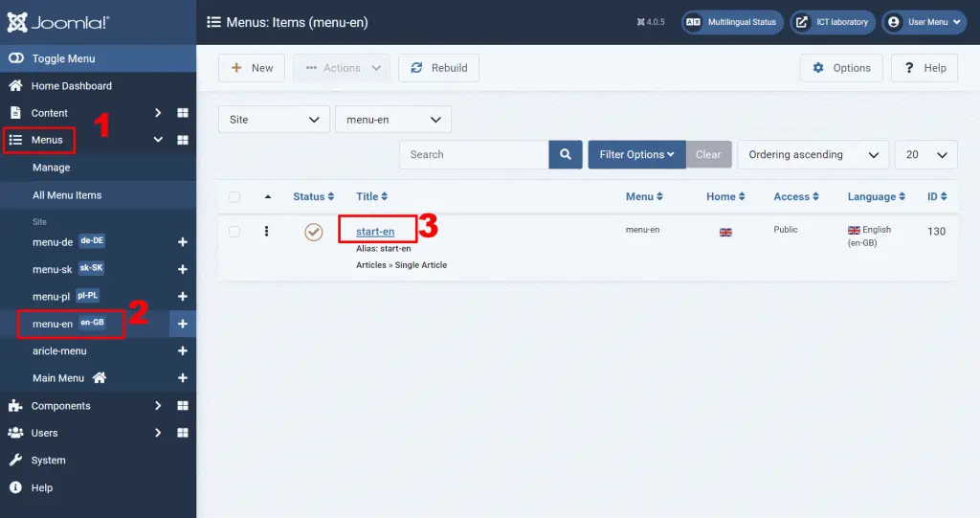This screenshot has height=518, width=980.
Task: Click the start-en row drag handle
Action: [x=266, y=232]
